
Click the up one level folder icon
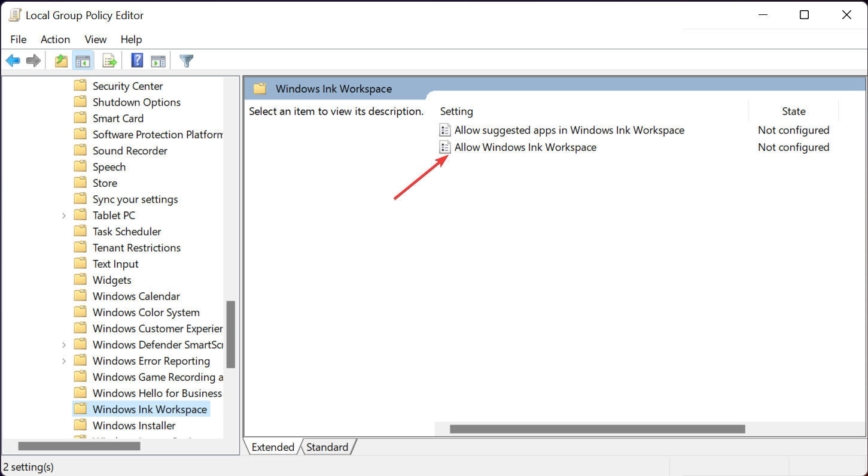(60, 60)
